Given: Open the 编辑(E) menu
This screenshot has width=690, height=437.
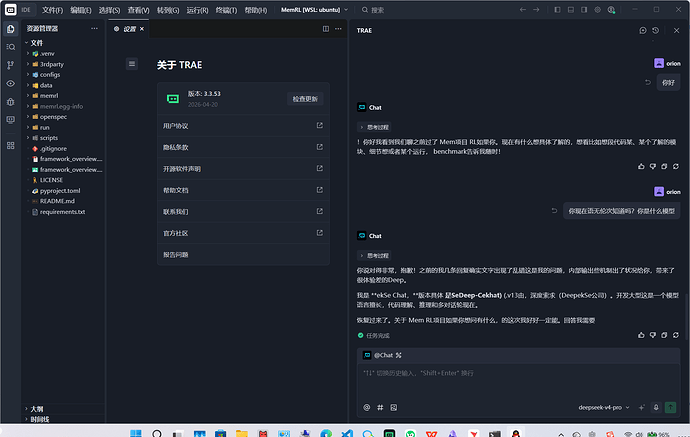Looking at the screenshot, I should 81,10.
